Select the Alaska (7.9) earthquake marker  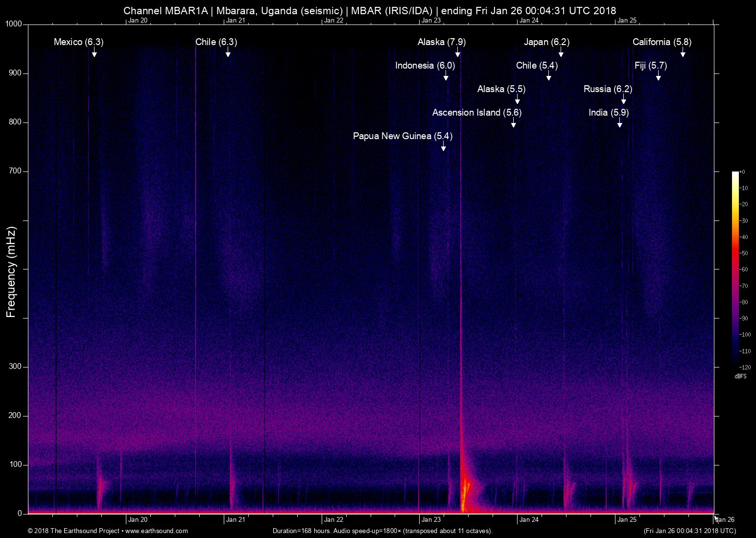[x=441, y=42]
